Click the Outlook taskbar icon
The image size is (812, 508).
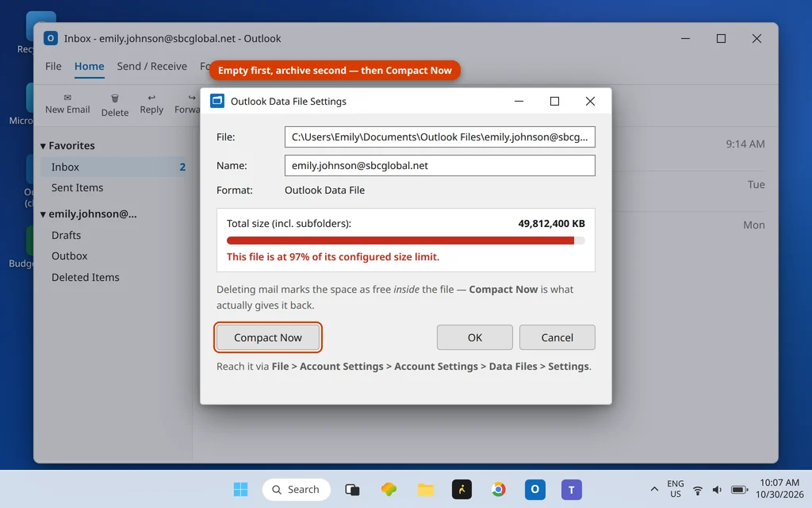click(x=535, y=489)
